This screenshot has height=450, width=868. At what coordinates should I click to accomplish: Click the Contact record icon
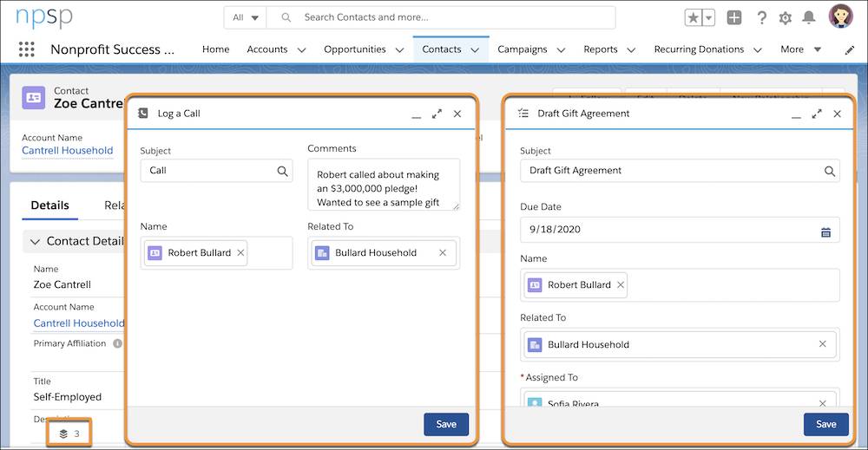33,97
